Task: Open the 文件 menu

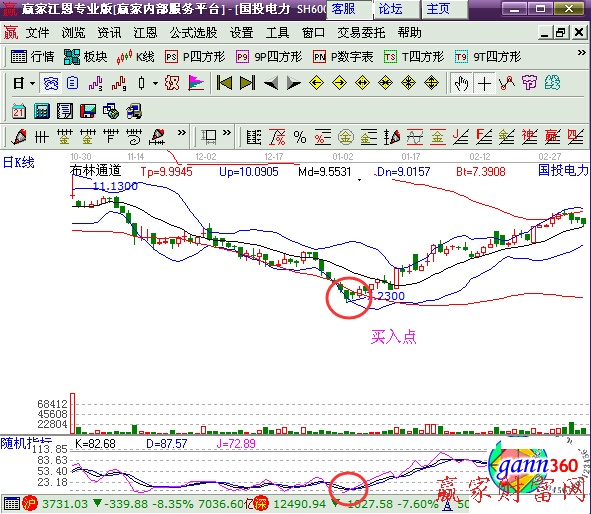Action: pyautogui.click(x=37, y=33)
